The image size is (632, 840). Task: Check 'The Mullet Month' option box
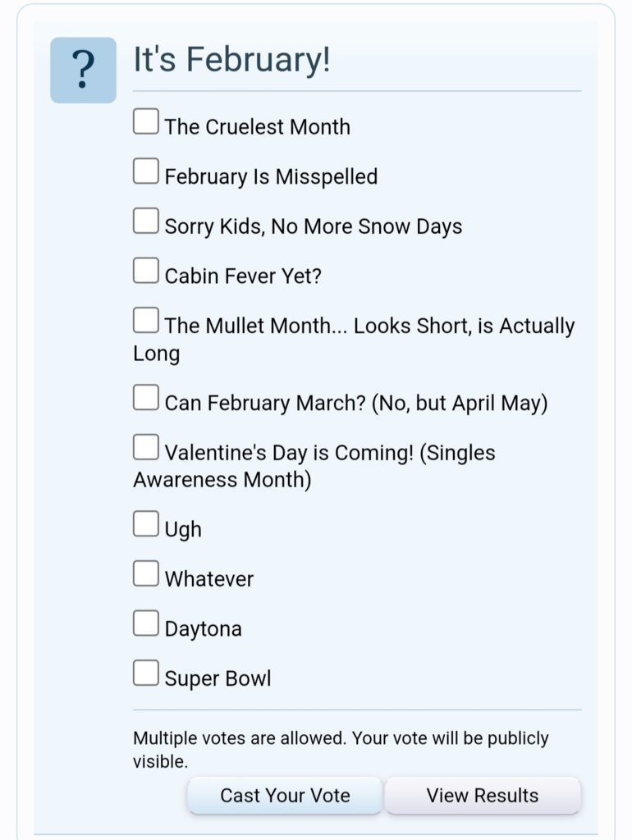[146, 320]
